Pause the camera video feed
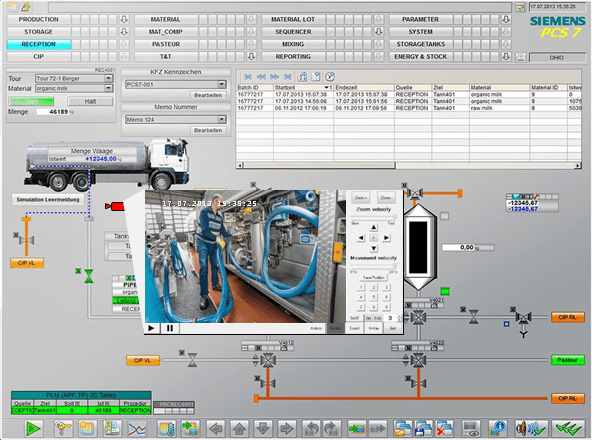This screenshot has height=440, width=592. tap(170, 328)
